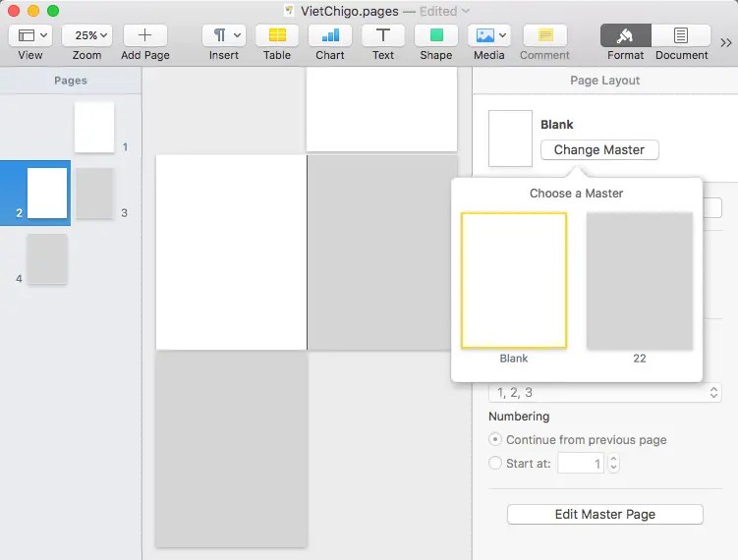Open the View toolbar menu
This screenshot has height=560, width=738.
click(30, 35)
